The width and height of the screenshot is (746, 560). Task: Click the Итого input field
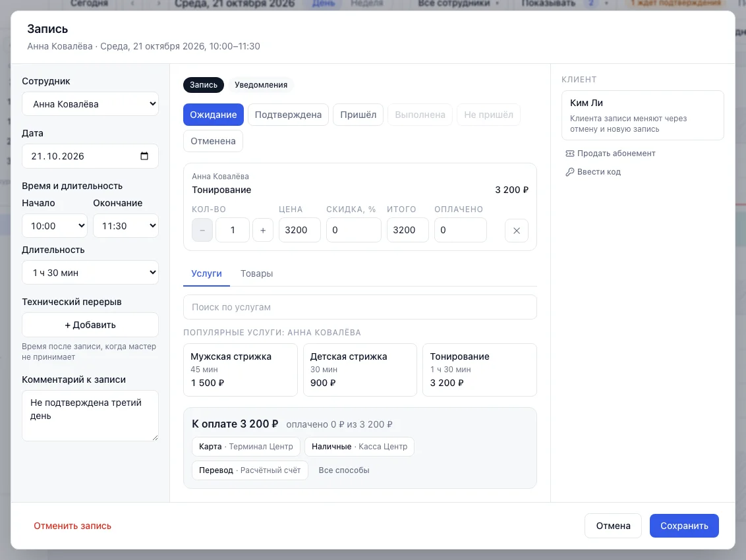(x=408, y=231)
